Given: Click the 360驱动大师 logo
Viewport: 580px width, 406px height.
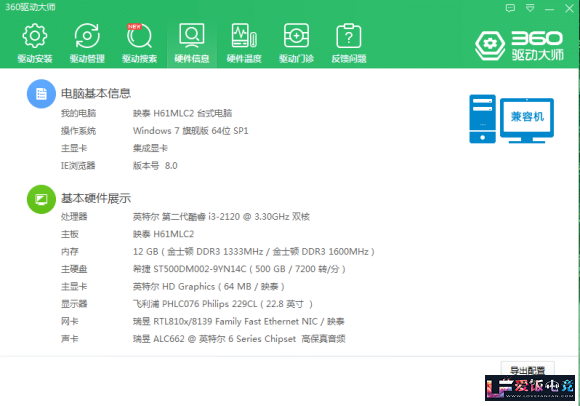Looking at the screenshot, I should pyautogui.click(x=519, y=45).
